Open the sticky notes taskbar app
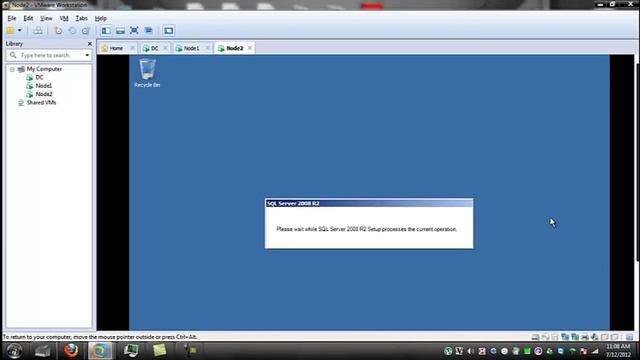 pyautogui.click(x=160, y=351)
